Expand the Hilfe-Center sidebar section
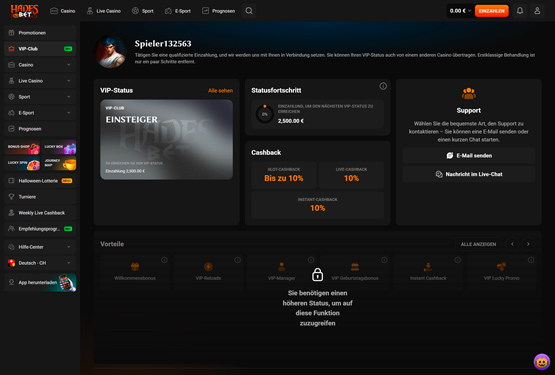The height and width of the screenshot is (375, 555). click(40, 247)
